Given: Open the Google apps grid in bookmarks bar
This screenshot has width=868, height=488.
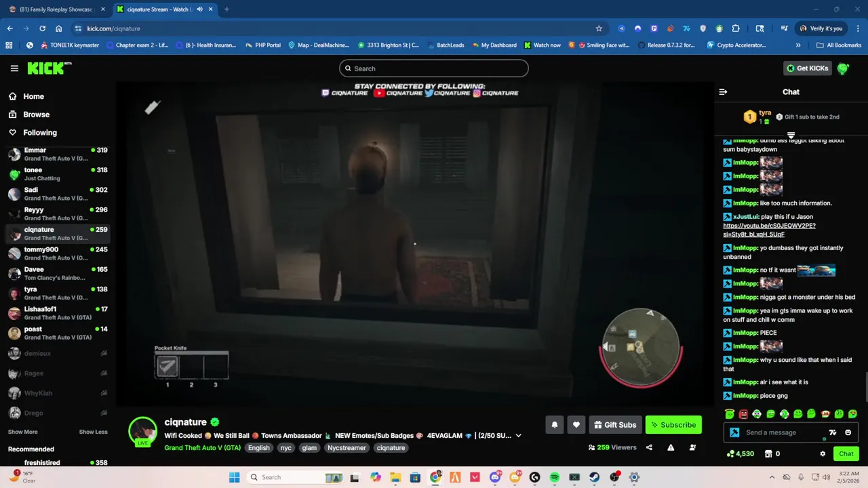Looking at the screenshot, I should (9, 45).
